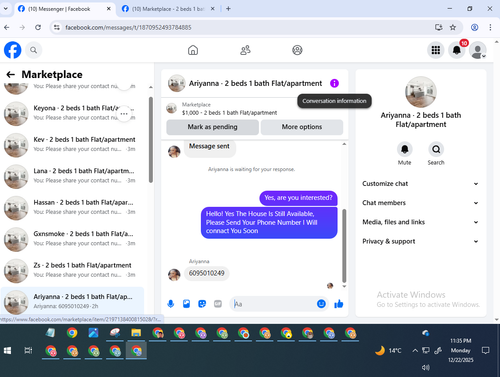Screen dimensions: 500x377
Task: Switch to the Messenger | Facebook tab
Action: [x=64, y=9]
